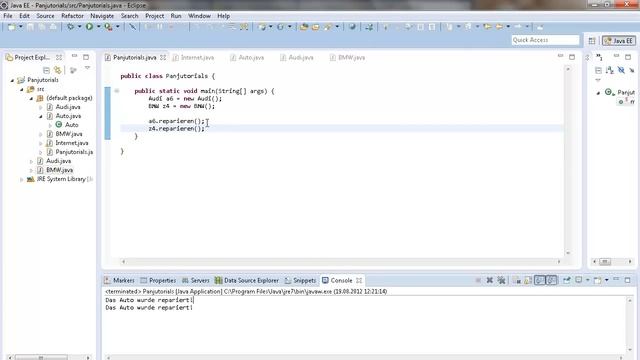Open the Refactor menu
640x360 pixels.
click(x=72, y=16)
